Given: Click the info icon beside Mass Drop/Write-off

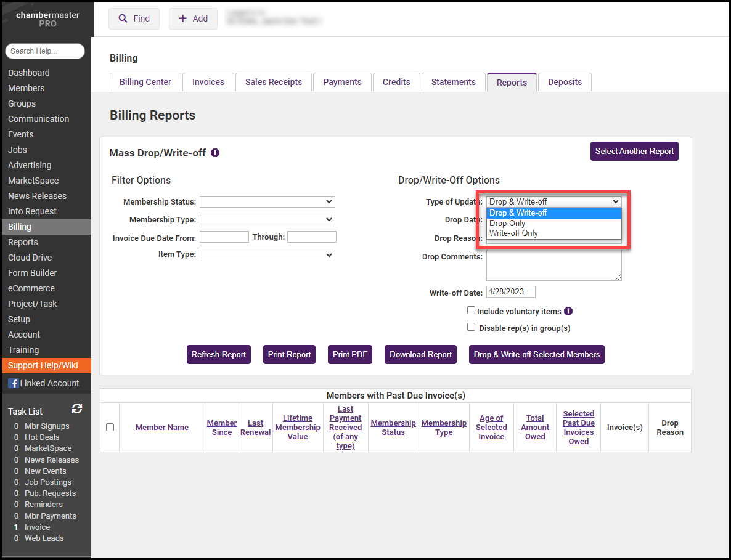Looking at the screenshot, I should point(215,153).
